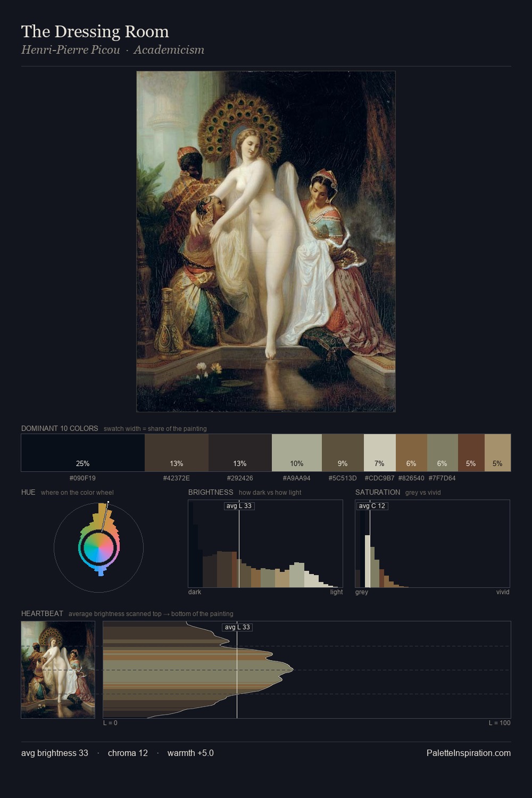Click the Academicism style label
The width and height of the screenshot is (532, 798).
tap(169, 50)
